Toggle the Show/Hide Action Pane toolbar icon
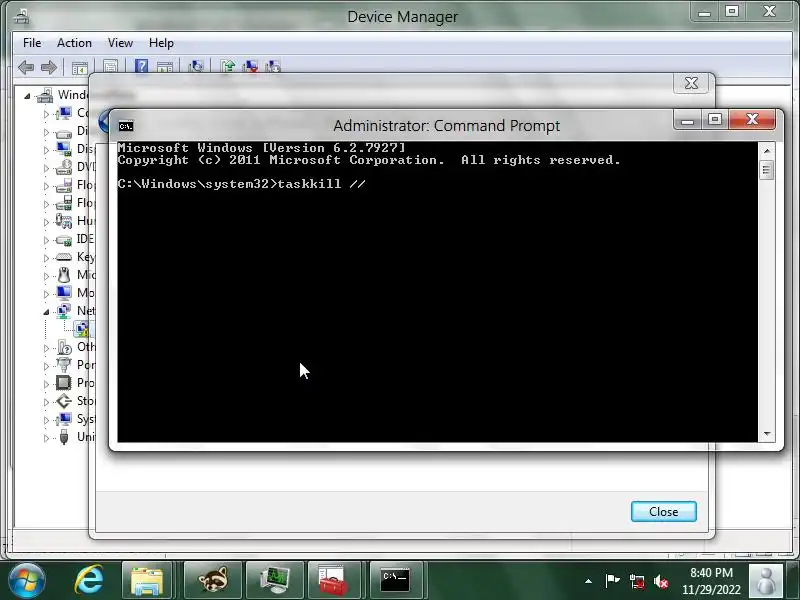The image size is (800, 600). (x=165, y=67)
